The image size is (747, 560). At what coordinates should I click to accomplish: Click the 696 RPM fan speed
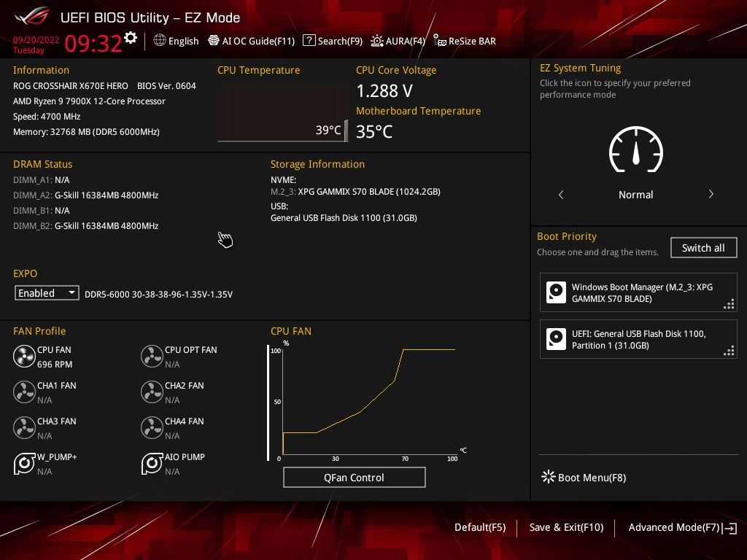pyautogui.click(x=55, y=365)
